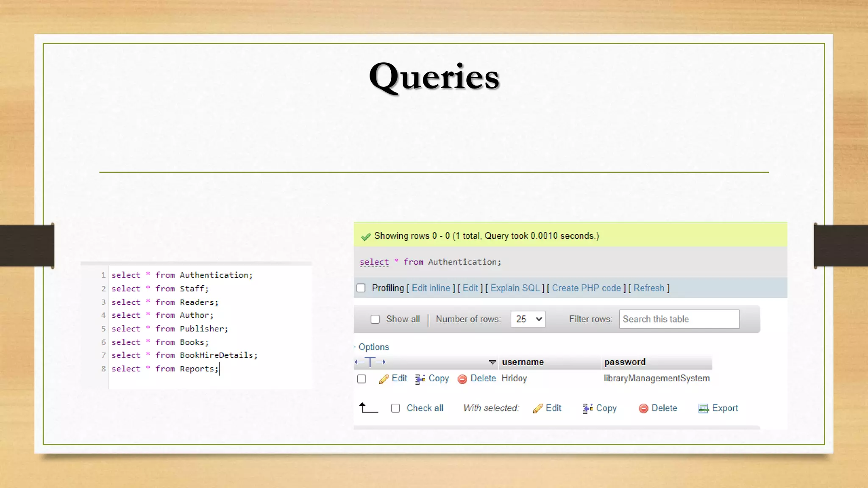This screenshot has height=488, width=868.
Task: Click line 5 select from Publisher
Action: tap(170, 329)
